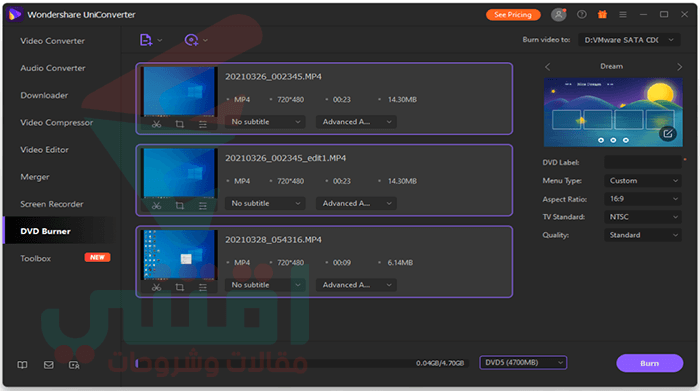Screen dimensions: 700x391
Task: Open the Add Files dropdown arrow
Action: (x=160, y=40)
